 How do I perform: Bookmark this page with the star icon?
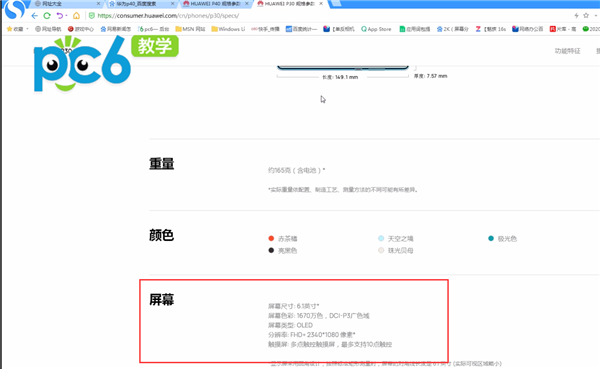[586, 15]
